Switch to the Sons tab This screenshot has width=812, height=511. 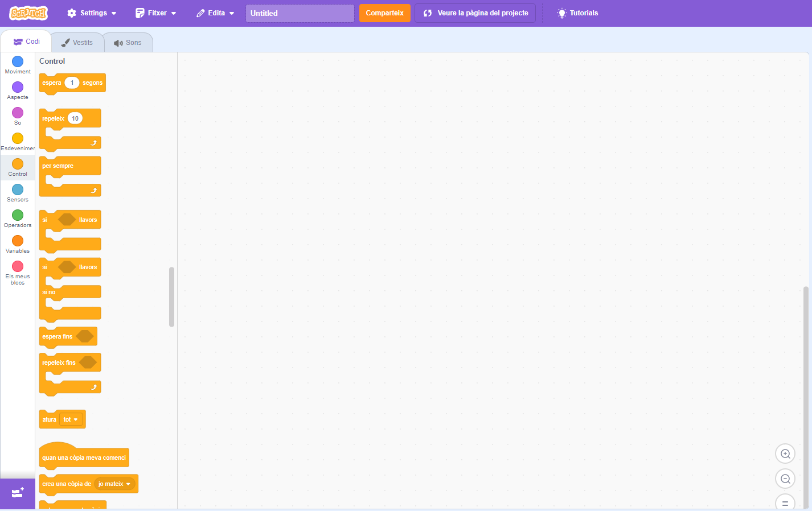128,43
